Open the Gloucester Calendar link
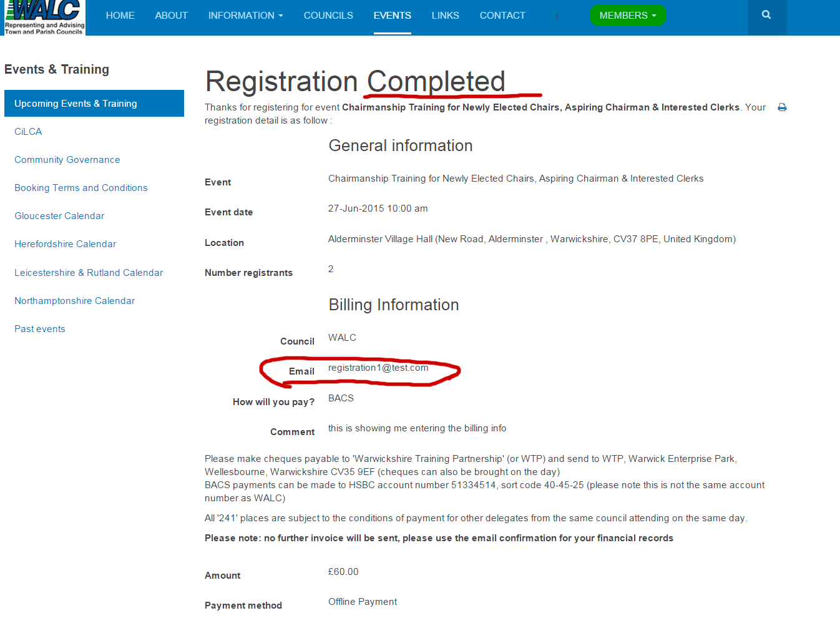Viewport: 840px width, 618px height. tap(59, 216)
